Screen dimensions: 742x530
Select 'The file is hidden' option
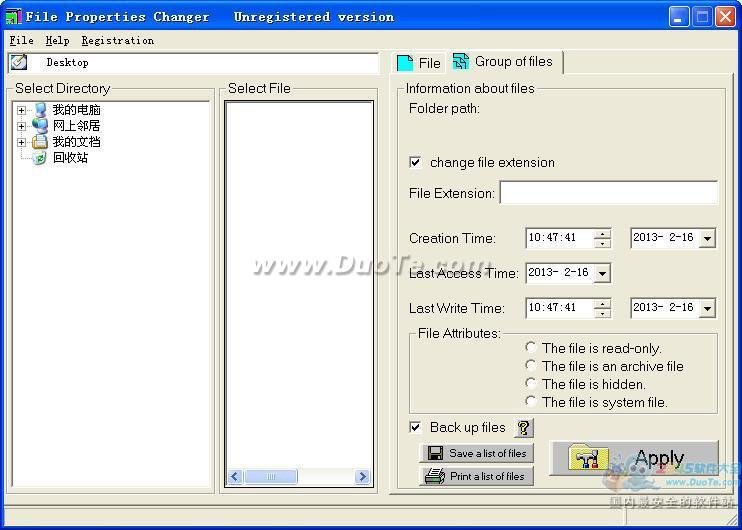(x=531, y=384)
